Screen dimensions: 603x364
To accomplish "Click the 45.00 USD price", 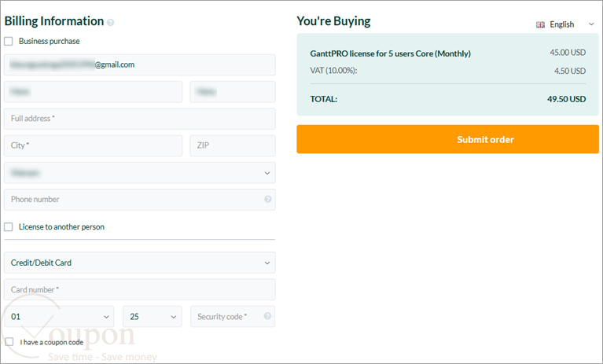I will coord(568,52).
